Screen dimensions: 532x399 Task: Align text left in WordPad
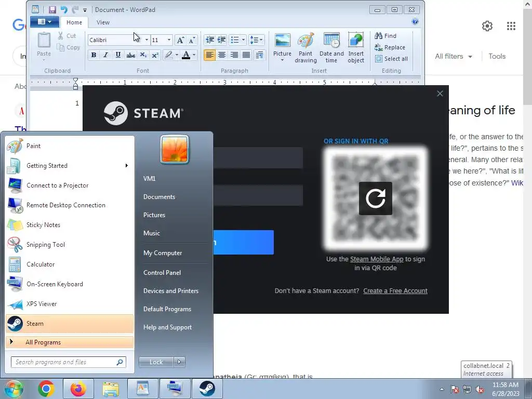pyautogui.click(x=209, y=55)
